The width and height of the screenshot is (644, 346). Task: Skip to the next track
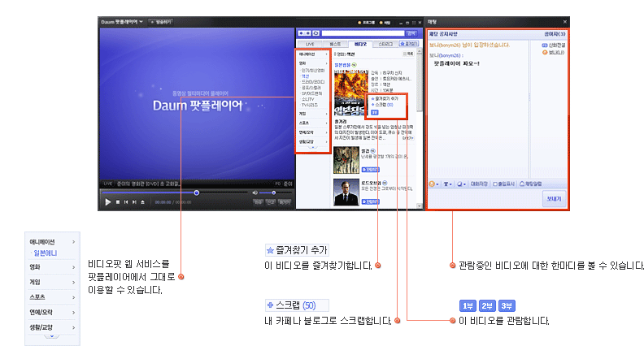[x=134, y=202]
